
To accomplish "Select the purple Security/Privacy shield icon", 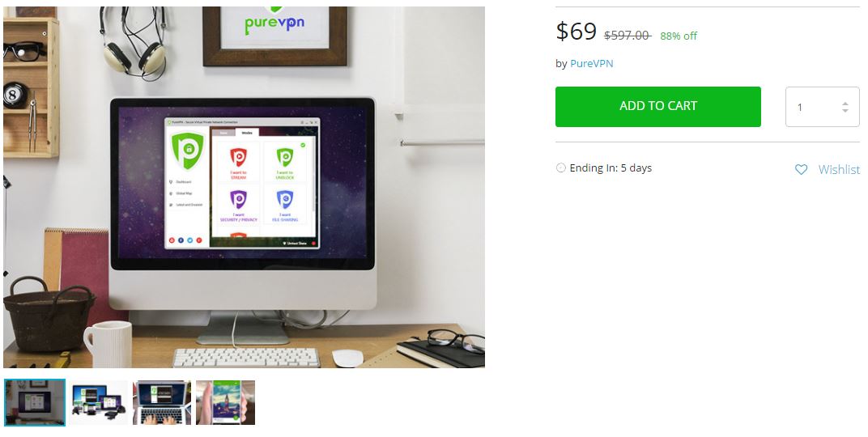I will [x=238, y=199].
